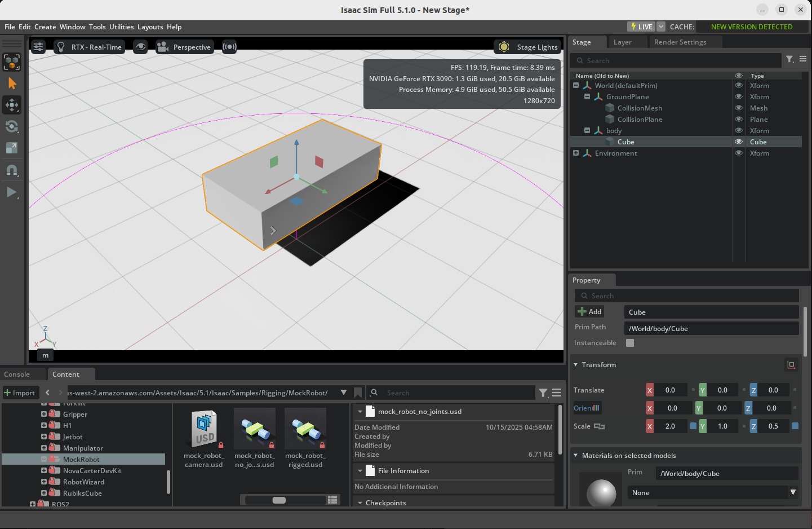Collapse the body Xform in Stage tree
Screen dimensions: 812x529
(x=587, y=130)
